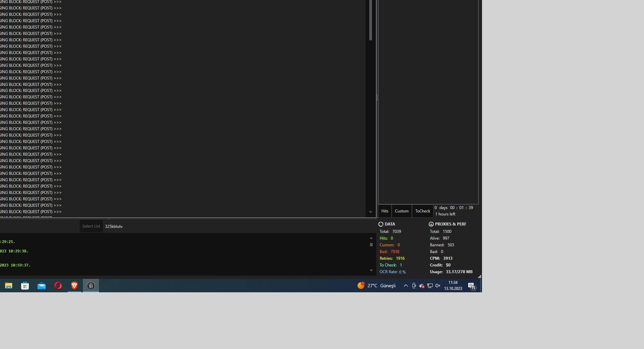Click the PROXIES & PERF section icon
The image size is (644, 349).
(x=431, y=224)
